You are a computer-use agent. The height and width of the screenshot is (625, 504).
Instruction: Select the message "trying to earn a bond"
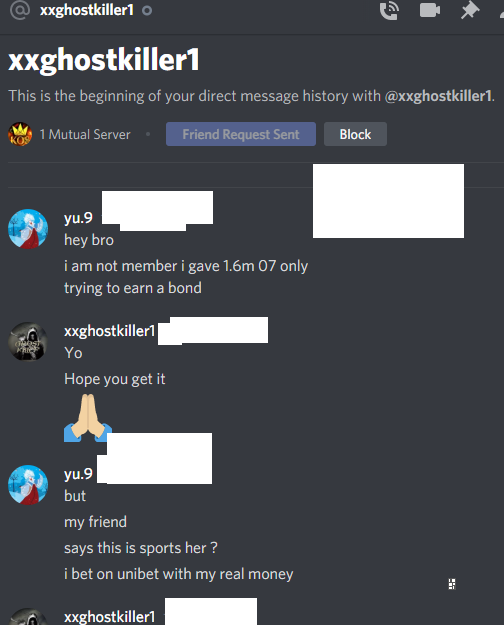pyautogui.click(x=133, y=288)
